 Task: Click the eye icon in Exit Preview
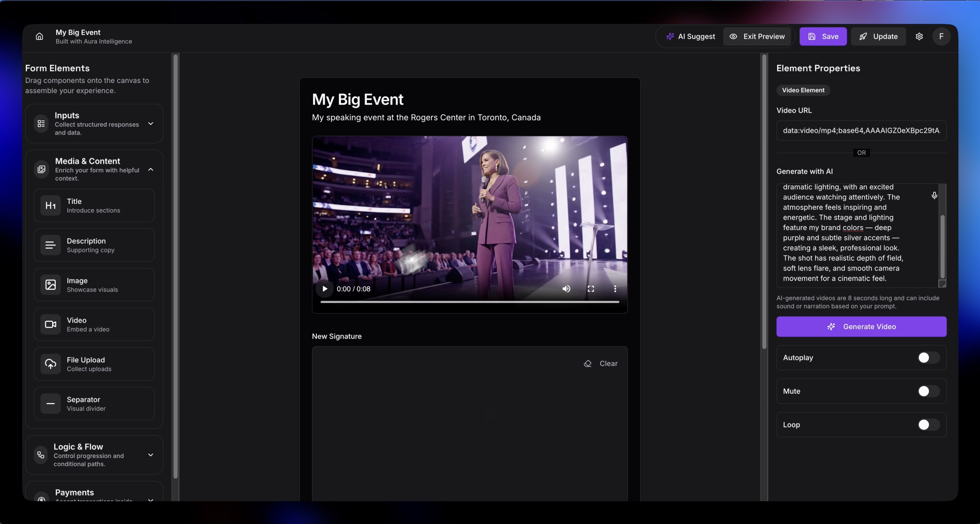pyautogui.click(x=733, y=36)
